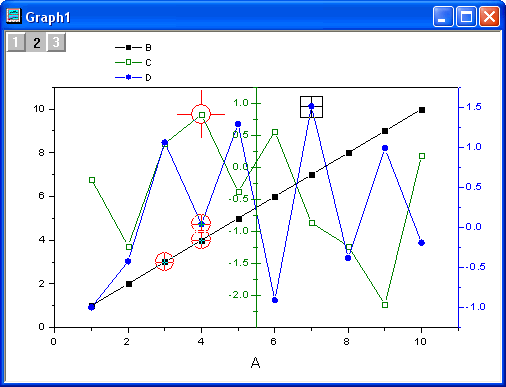Click the Graph1 window icon

pos(14,16)
